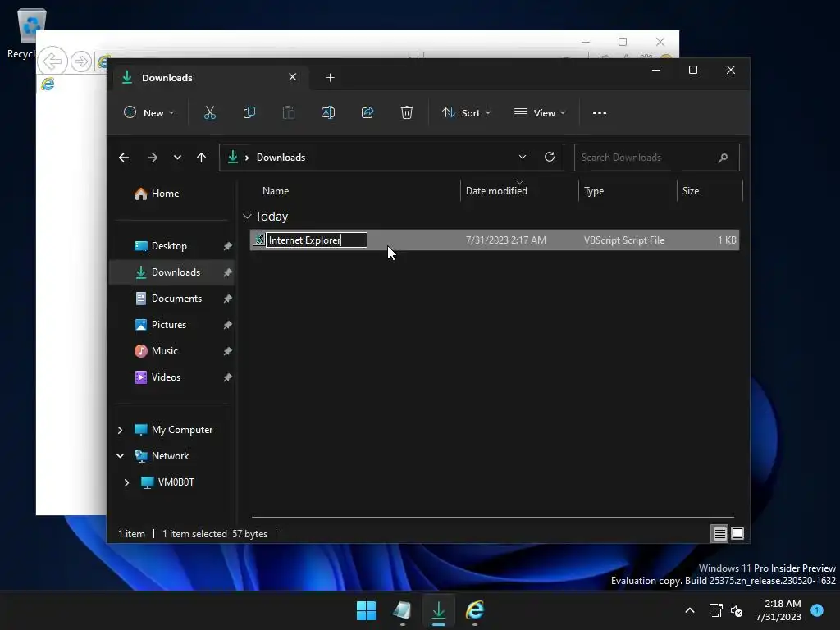This screenshot has width=840, height=630.
Task: Open the See more three-dots menu
Action: [600, 113]
